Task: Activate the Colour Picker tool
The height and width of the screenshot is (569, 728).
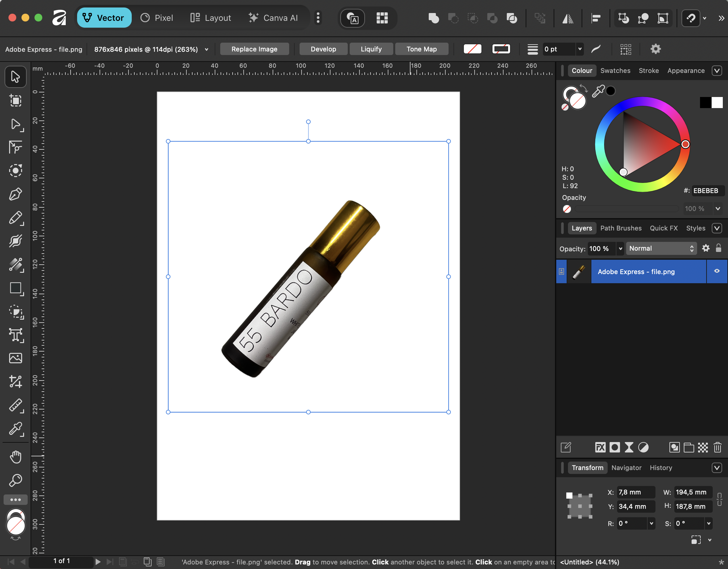Action: pos(15,430)
